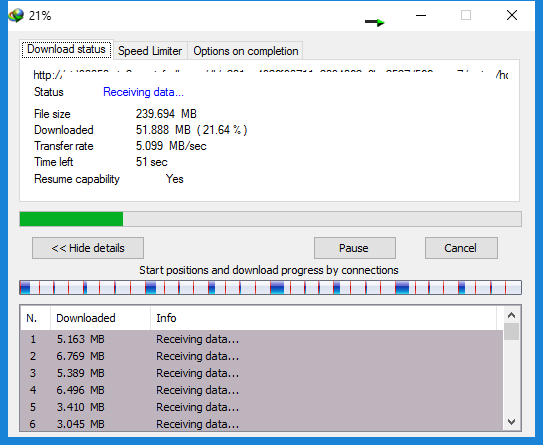The image size is (543, 445).
Task: Open Options on completion tab
Action: (x=246, y=51)
